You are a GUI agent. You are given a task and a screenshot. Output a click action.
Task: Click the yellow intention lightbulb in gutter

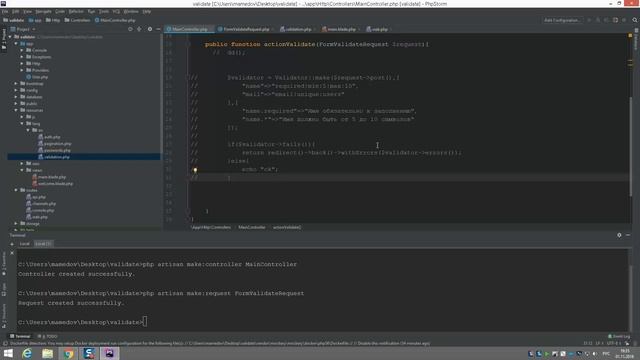pyautogui.click(x=195, y=170)
